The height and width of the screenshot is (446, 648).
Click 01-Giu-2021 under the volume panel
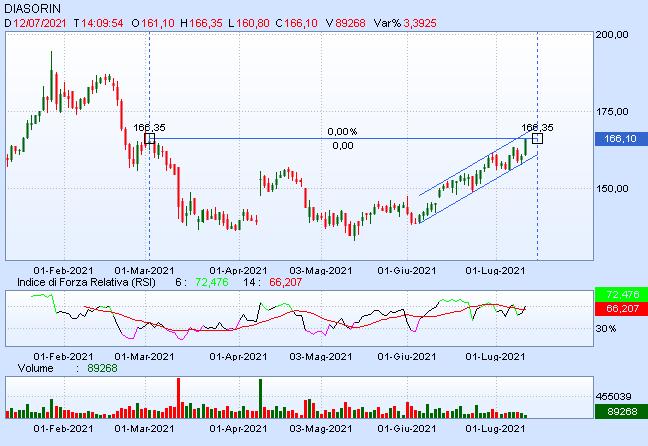point(407,428)
